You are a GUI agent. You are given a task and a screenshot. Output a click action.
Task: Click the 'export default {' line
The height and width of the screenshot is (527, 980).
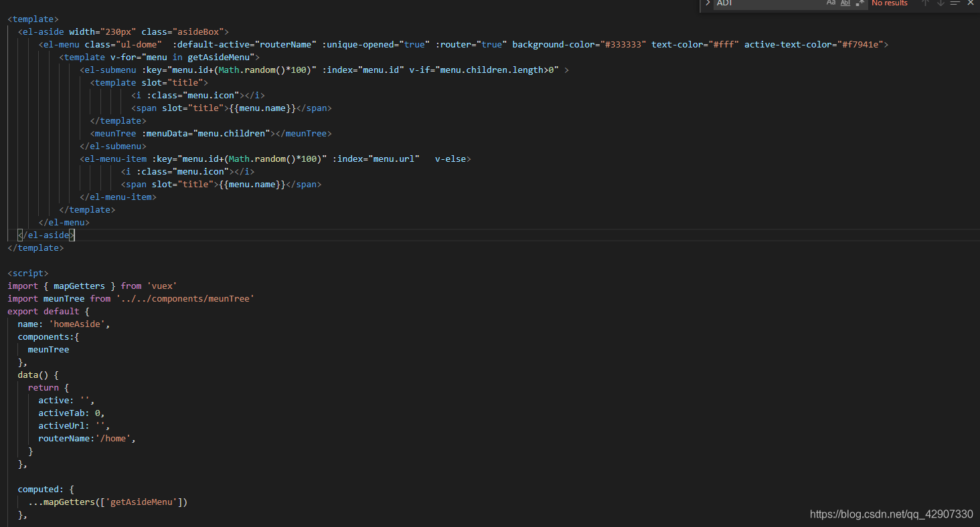pos(49,311)
